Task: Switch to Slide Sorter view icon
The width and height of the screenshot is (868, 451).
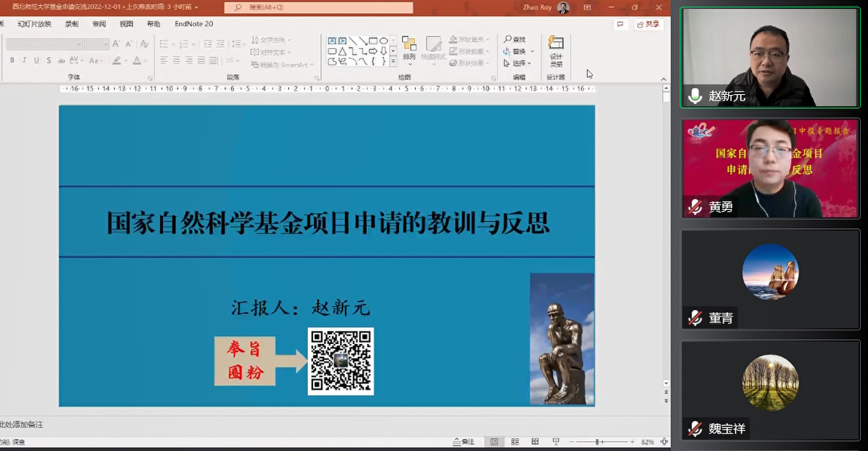Action: click(514, 441)
